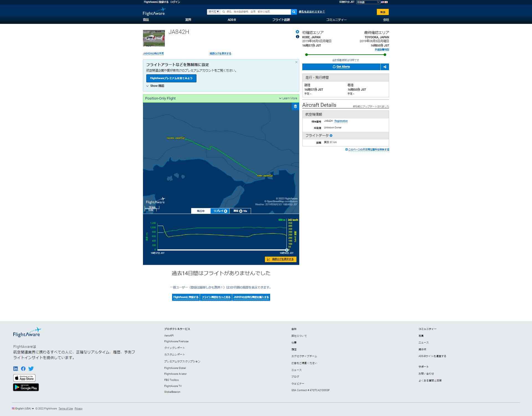Image resolution: width=532 pixels, height=416 pixels.
Task: Click the search magnifier button
Action: [x=294, y=12]
